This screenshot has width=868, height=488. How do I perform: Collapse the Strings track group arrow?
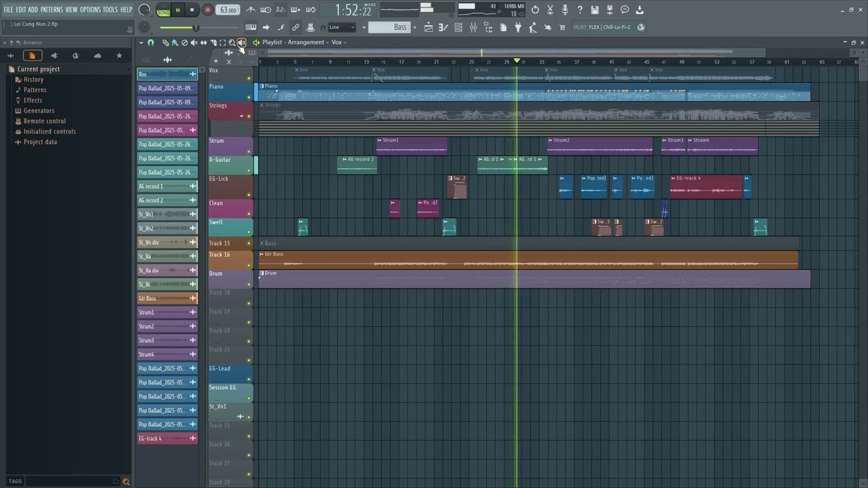pos(241,117)
